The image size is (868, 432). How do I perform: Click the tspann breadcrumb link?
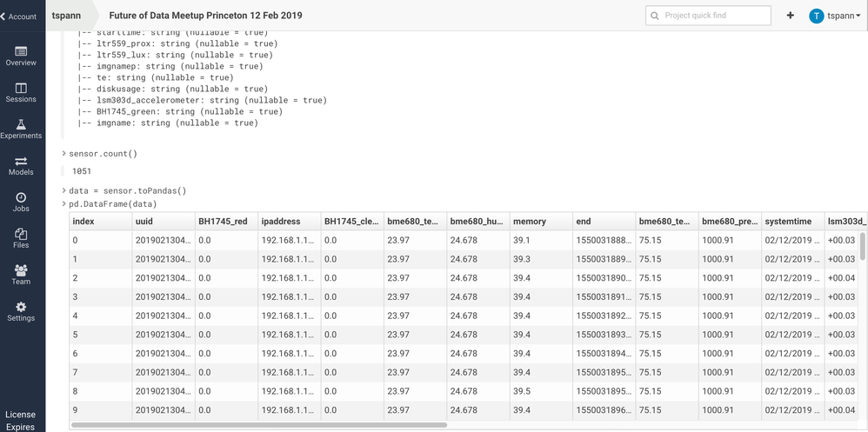(66, 16)
